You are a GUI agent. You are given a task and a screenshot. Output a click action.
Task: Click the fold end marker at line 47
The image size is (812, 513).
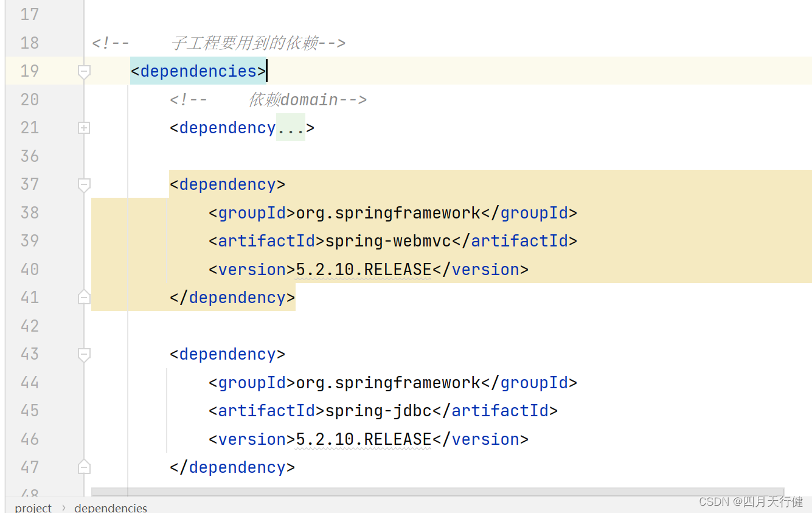click(x=84, y=467)
